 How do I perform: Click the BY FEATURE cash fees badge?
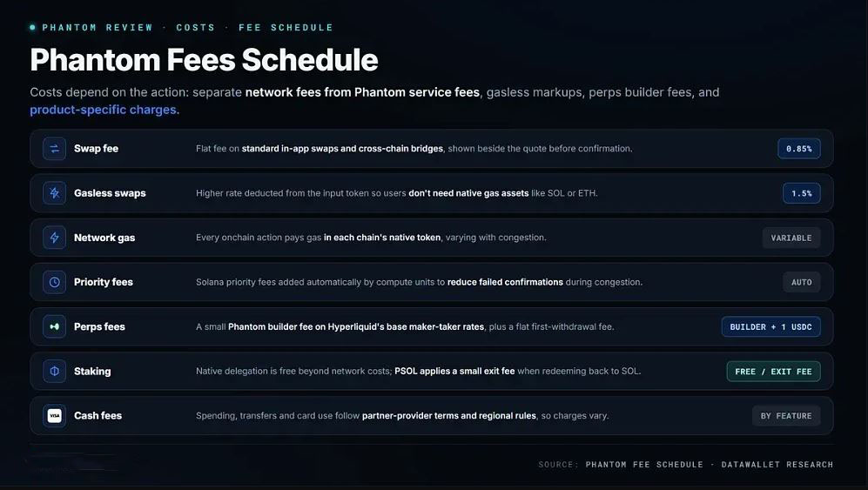coord(786,416)
